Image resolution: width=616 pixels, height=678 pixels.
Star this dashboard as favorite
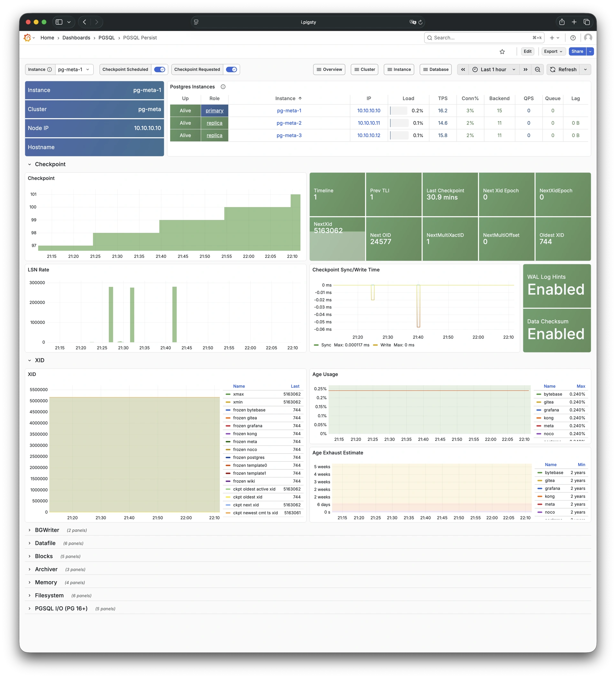click(x=502, y=51)
